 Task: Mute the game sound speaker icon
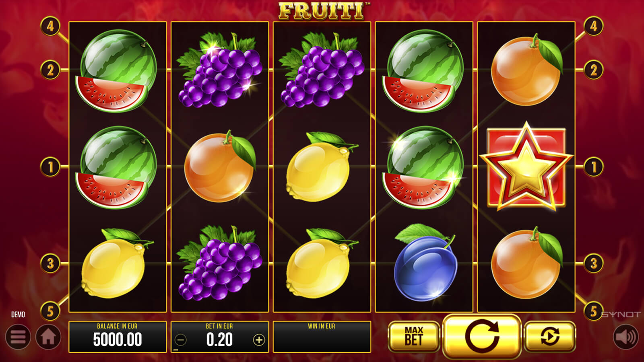pyautogui.click(x=626, y=337)
